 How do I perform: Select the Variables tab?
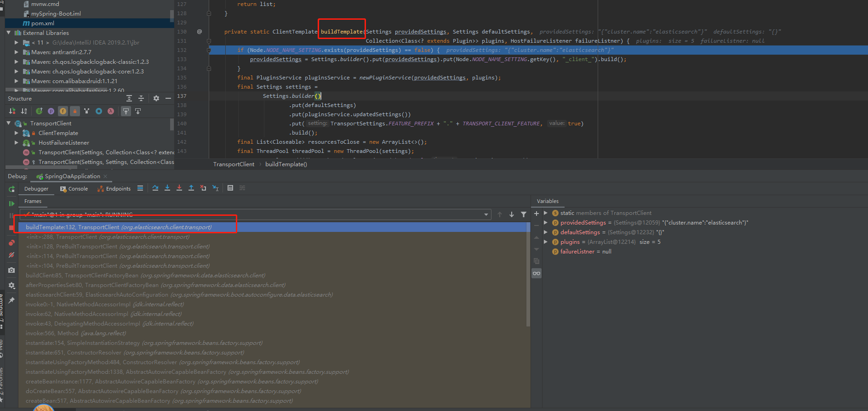click(548, 201)
